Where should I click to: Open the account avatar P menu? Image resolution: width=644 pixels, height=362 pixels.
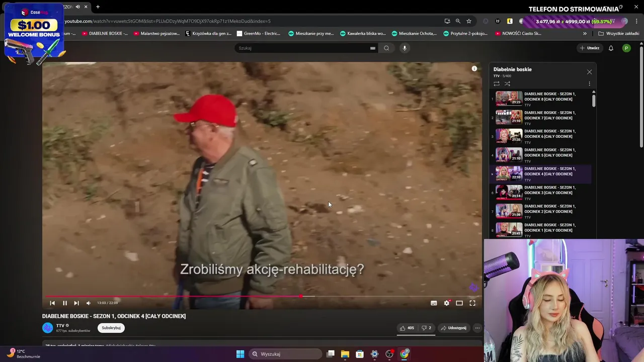pyautogui.click(x=626, y=48)
